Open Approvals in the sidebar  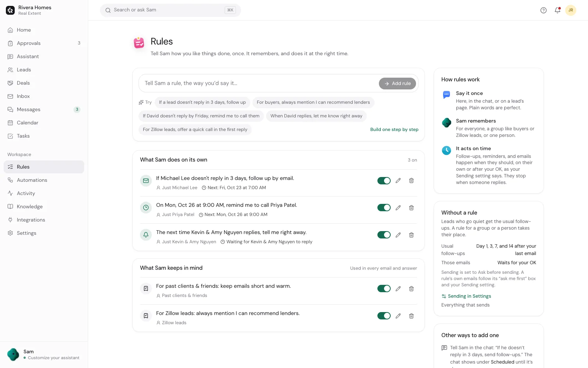point(44,43)
